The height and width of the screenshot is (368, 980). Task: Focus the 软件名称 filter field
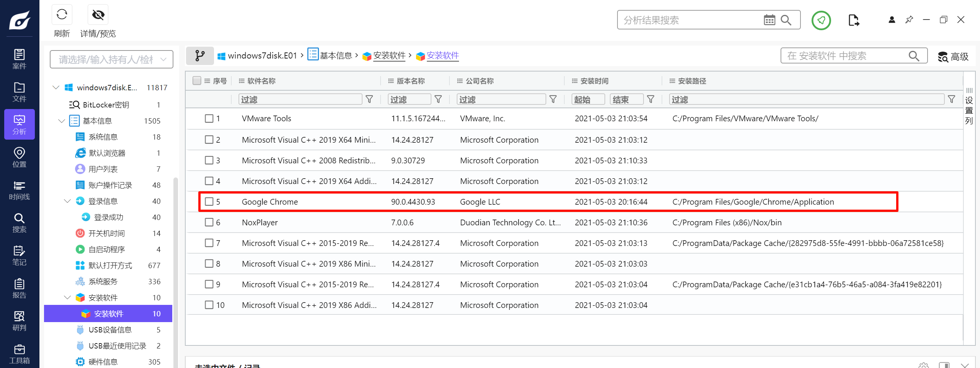(x=301, y=99)
